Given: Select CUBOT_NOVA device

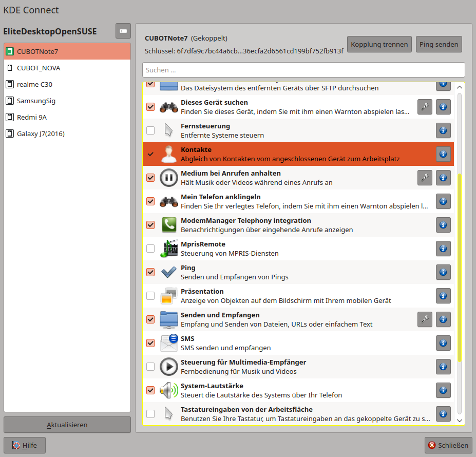Looking at the screenshot, I should tap(67, 68).
